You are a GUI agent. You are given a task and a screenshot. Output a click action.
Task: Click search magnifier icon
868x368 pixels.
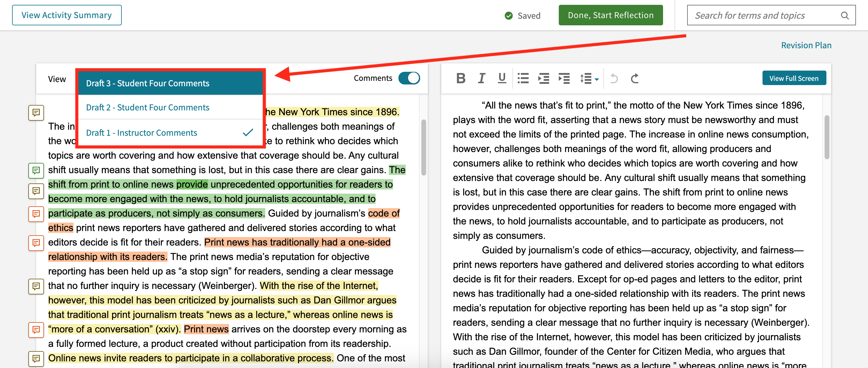click(x=844, y=15)
